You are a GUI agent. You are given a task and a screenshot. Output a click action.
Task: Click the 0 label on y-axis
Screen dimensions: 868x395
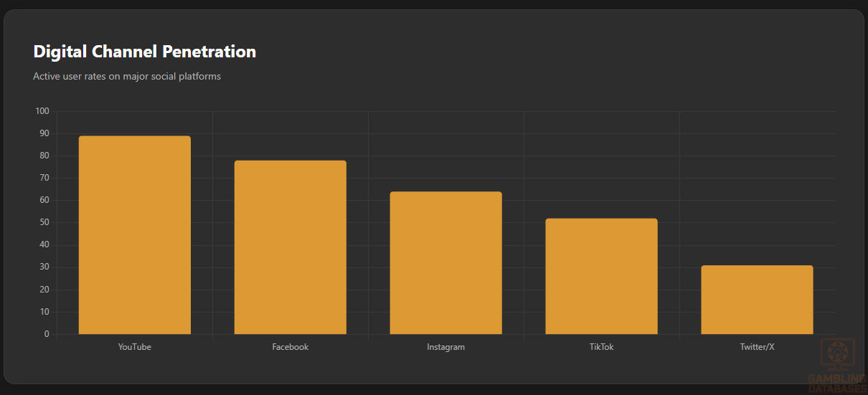click(x=47, y=334)
